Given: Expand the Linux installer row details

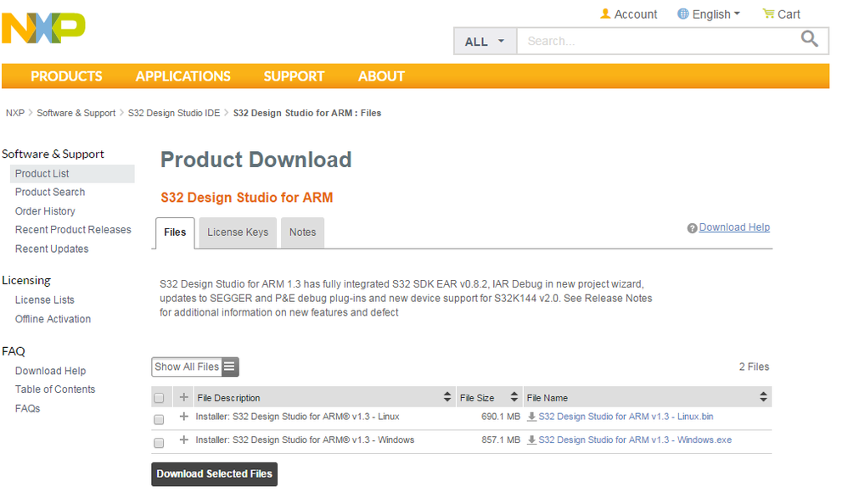Looking at the screenshot, I should [x=184, y=417].
